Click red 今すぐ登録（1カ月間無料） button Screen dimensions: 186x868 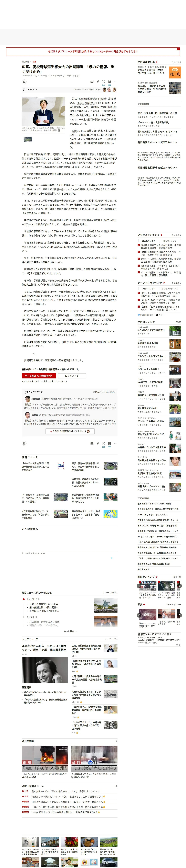(x=39, y=376)
